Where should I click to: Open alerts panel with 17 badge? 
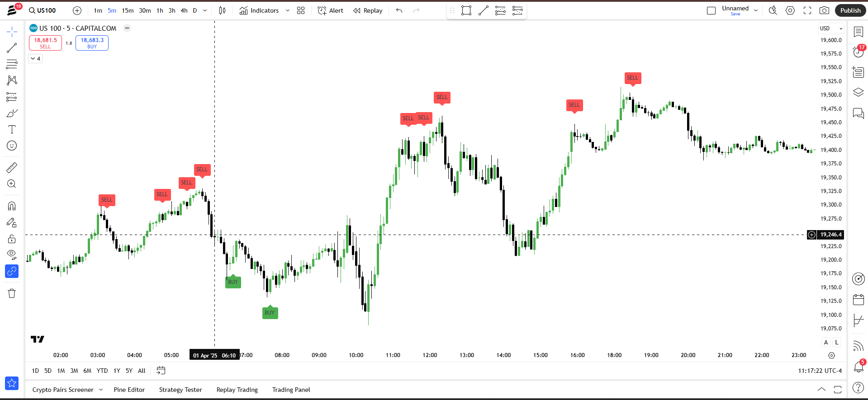859,52
